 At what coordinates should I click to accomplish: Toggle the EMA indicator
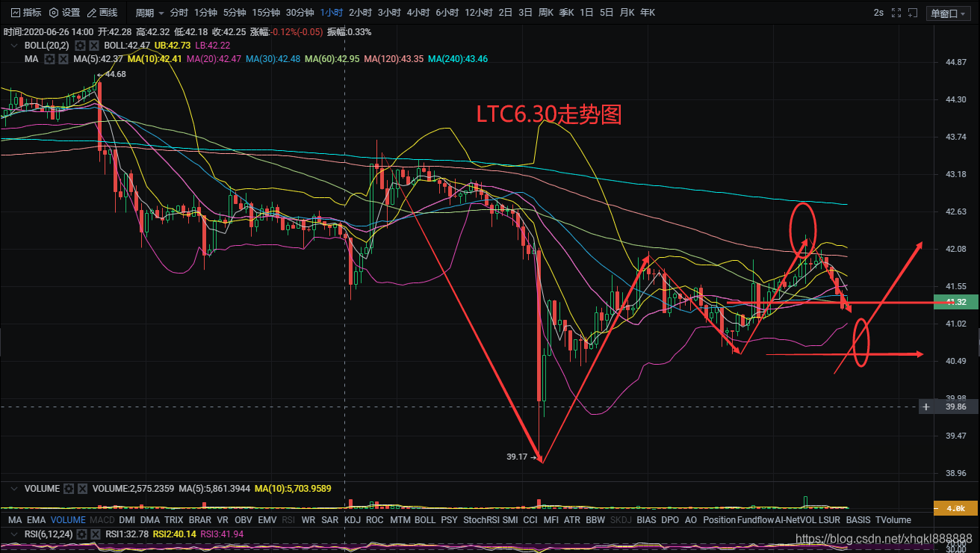click(x=37, y=520)
